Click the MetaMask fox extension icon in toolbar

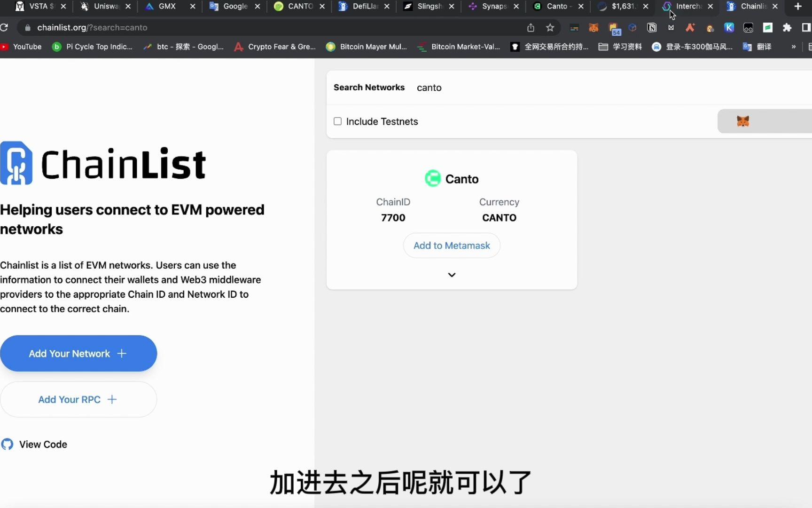[593, 28]
